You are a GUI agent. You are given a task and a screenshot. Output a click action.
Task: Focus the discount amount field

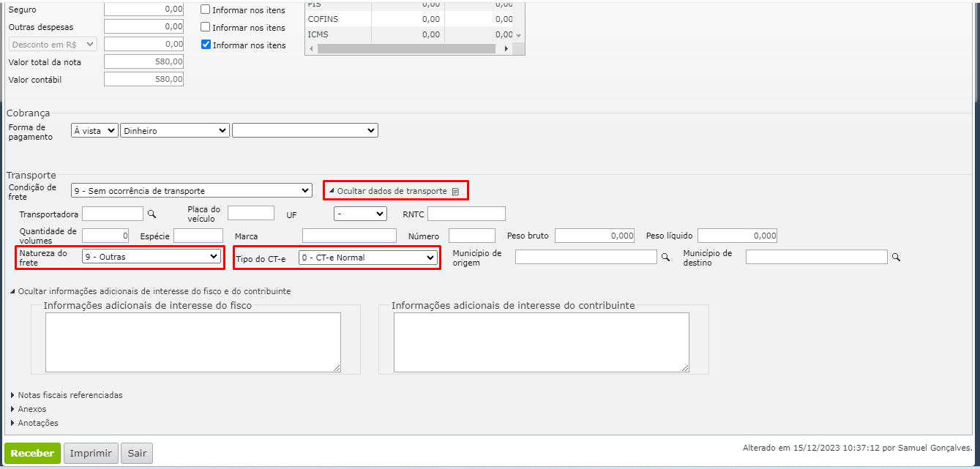(144, 44)
